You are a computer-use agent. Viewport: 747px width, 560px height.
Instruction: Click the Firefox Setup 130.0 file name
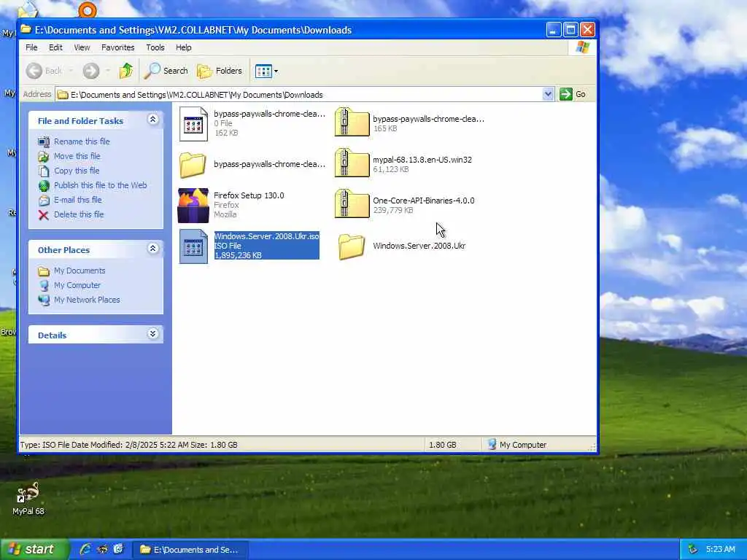249,195
